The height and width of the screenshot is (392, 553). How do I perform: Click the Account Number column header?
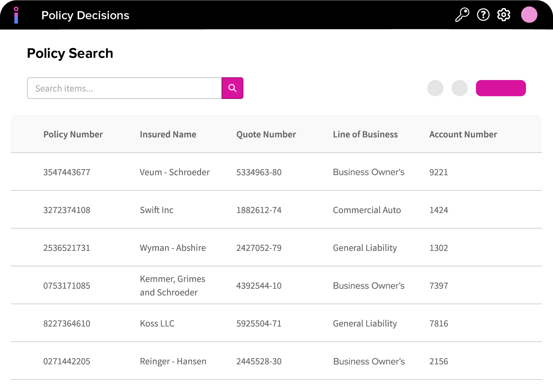(463, 134)
